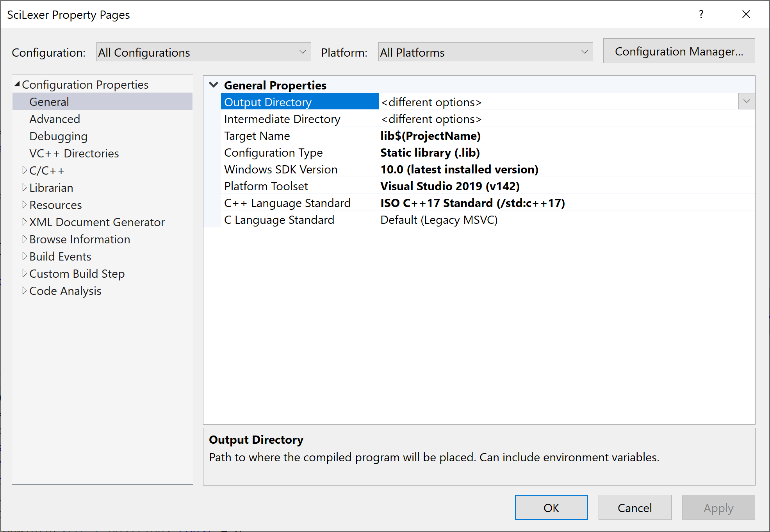This screenshot has height=532, width=770.
Task: Click the Apply button
Action: [718, 507]
